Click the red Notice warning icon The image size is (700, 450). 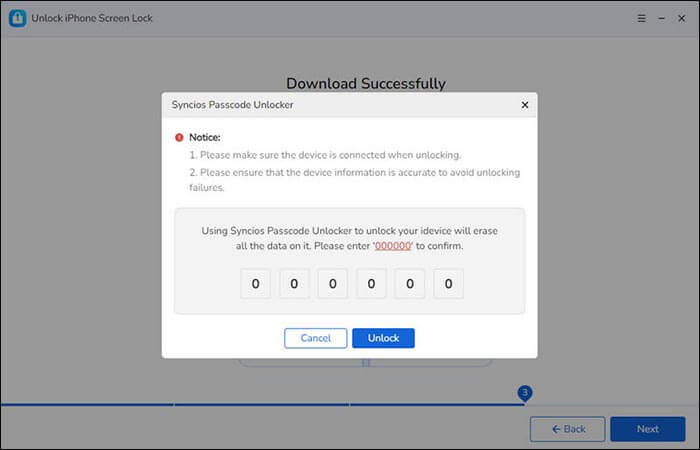(x=179, y=137)
